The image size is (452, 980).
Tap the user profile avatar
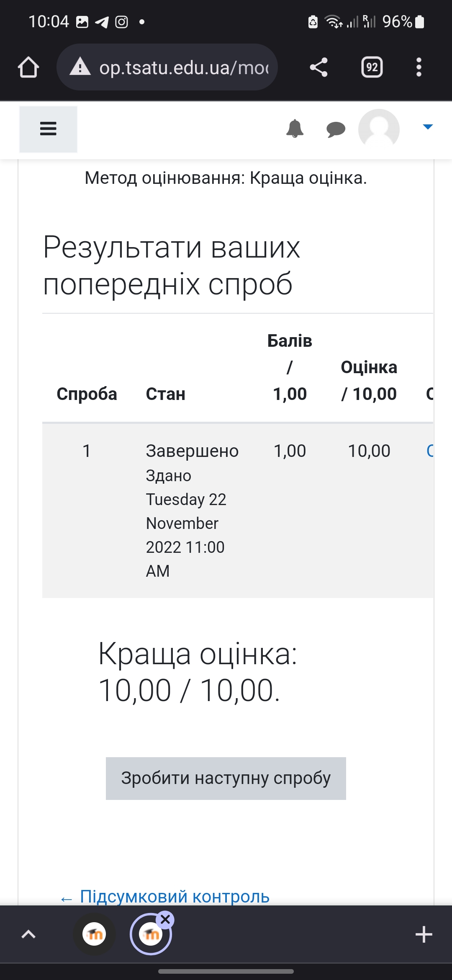tap(379, 129)
